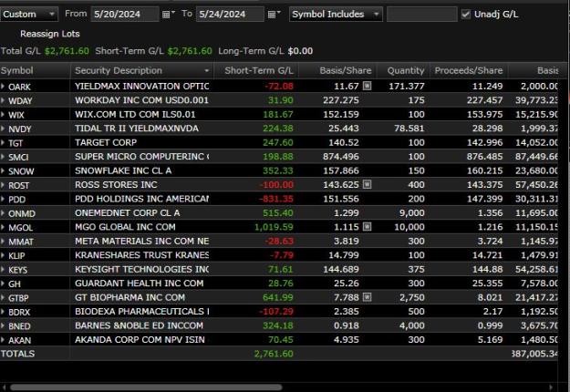Expand the GTBP row
570x392 pixels.
point(3,298)
